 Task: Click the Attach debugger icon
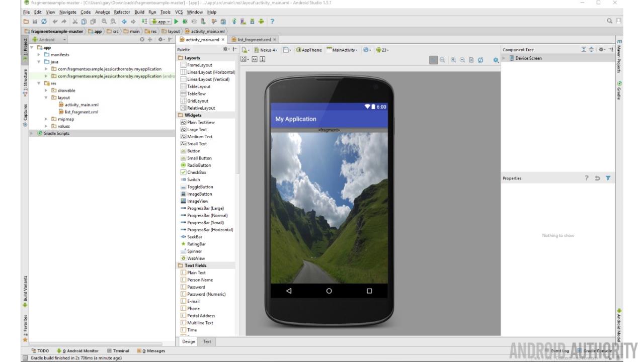pos(203,22)
